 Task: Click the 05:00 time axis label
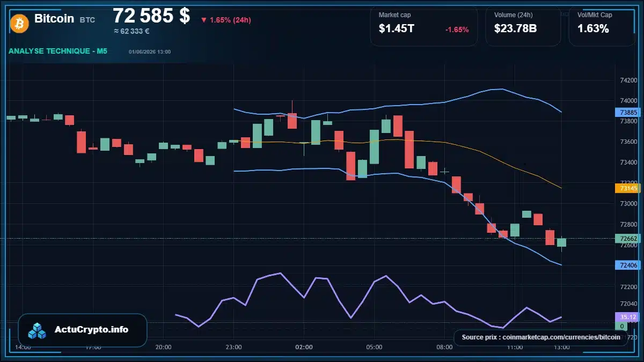pyautogui.click(x=374, y=347)
